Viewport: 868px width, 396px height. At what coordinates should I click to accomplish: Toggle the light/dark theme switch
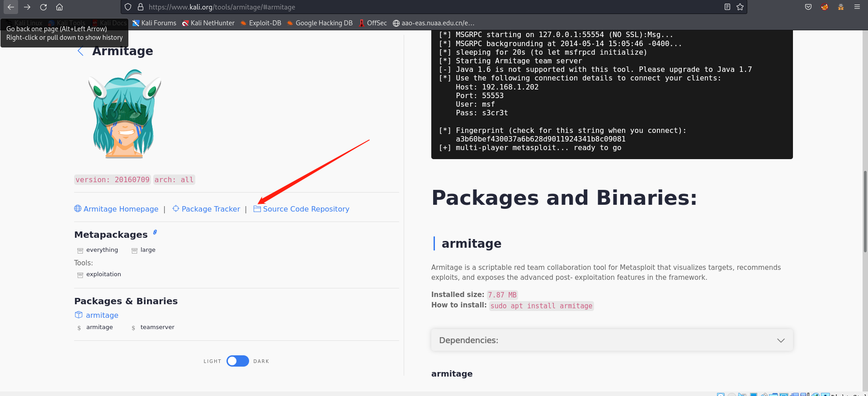coord(238,361)
